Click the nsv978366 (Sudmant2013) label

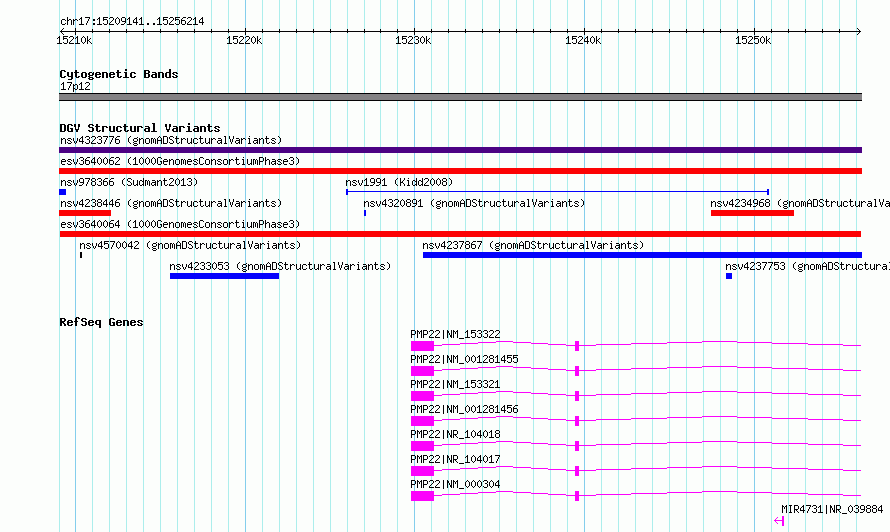pyautogui.click(x=129, y=182)
